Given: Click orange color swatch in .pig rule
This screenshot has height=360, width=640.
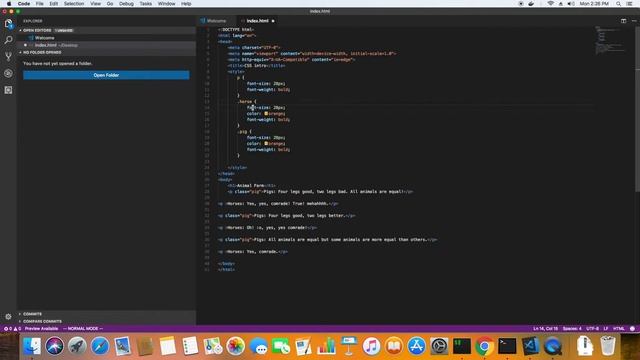Looking at the screenshot, I should pyautogui.click(x=266, y=144).
